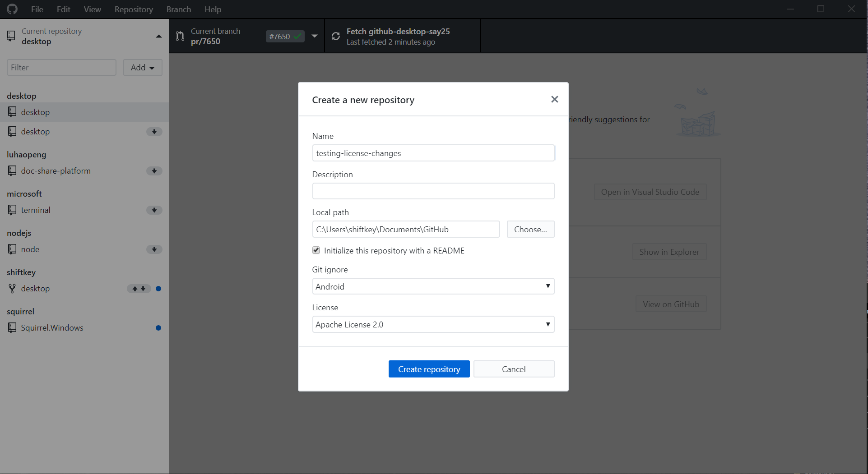Click the push up-arrow on shiftkey desktop
Image resolution: width=868 pixels, height=474 pixels.
point(134,289)
